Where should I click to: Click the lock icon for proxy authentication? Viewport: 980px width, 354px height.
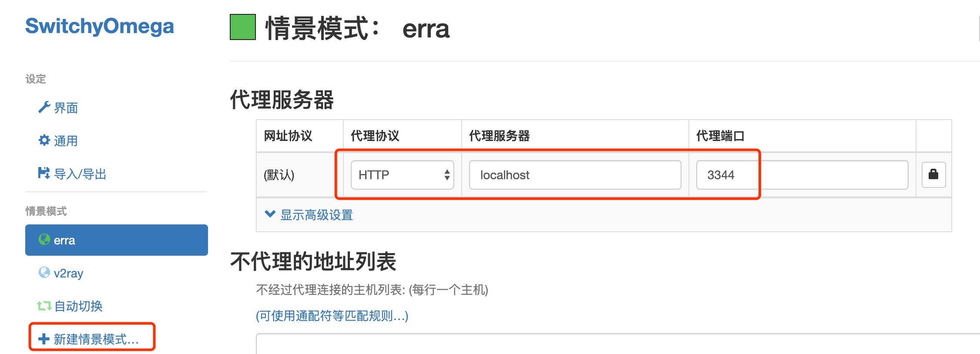click(x=933, y=175)
